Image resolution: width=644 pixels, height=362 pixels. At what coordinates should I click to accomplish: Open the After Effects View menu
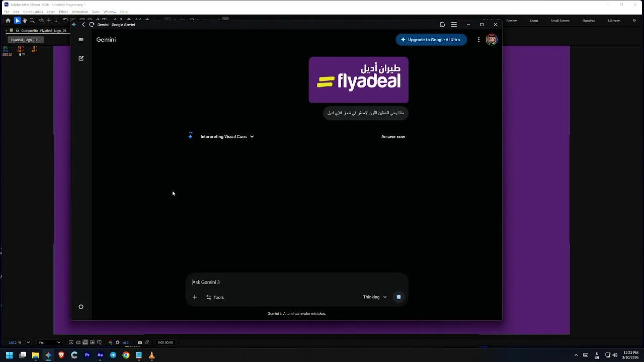tap(96, 12)
